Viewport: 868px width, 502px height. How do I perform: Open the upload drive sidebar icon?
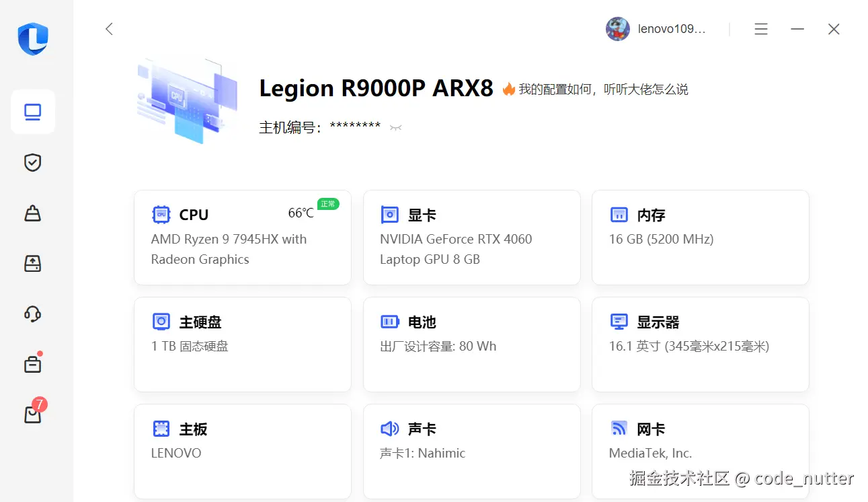(33, 263)
